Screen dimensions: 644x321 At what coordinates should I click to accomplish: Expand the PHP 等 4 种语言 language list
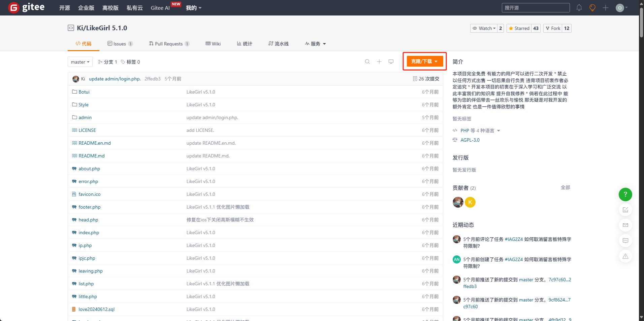pos(480,131)
